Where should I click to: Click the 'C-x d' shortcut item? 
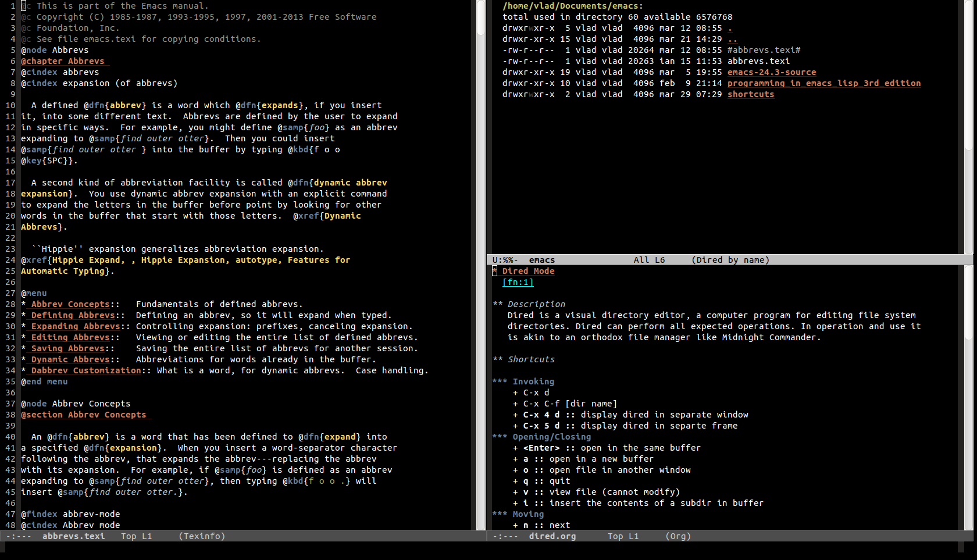coord(536,393)
